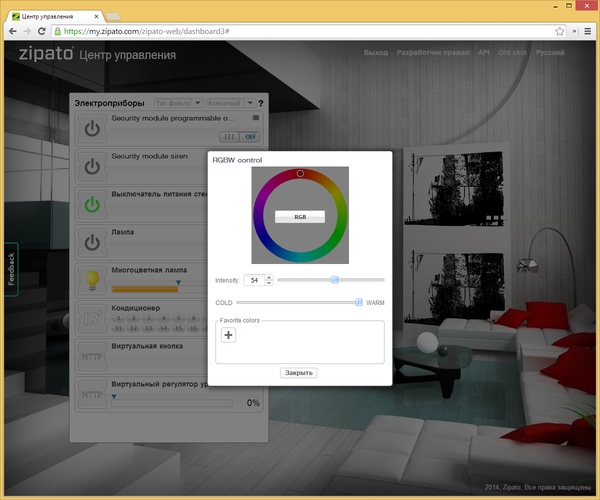Open the Feedback side tab
This screenshot has width=600, height=500.
click(11, 269)
